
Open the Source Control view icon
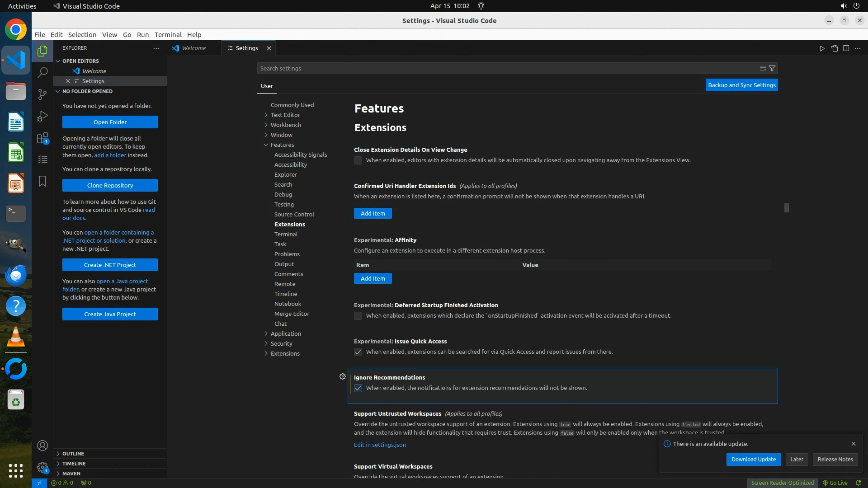click(x=42, y=94)
